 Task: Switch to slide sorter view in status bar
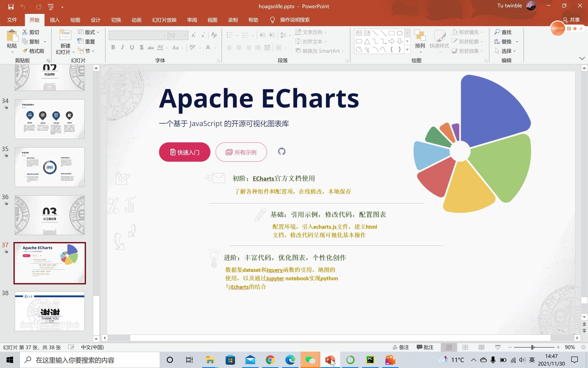pyautogui.click(x=465, y=347)
